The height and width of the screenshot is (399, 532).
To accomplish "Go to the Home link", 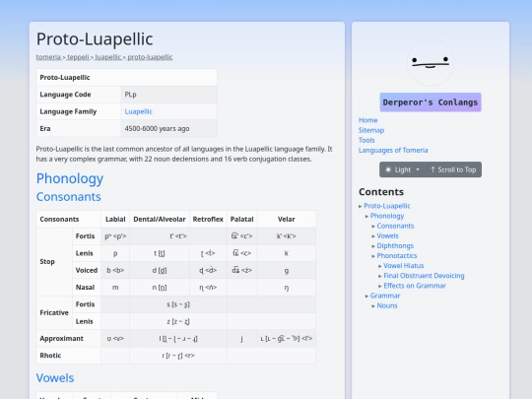I will 367,120.
